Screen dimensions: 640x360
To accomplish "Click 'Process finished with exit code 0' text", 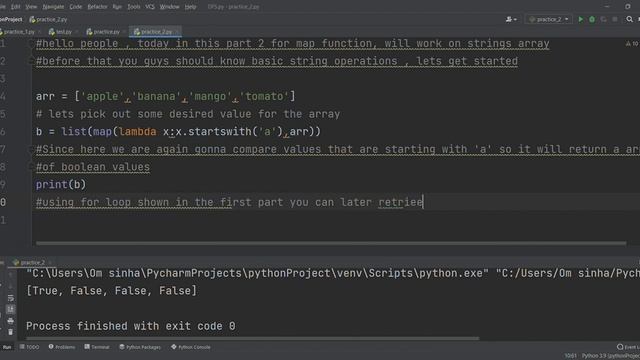I will (131, 326).
